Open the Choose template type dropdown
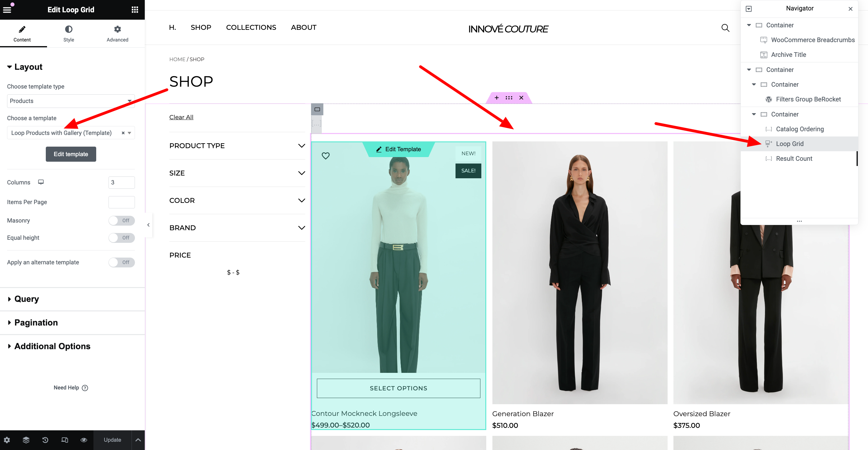The image size is (868, 450). tap(71, 101)
